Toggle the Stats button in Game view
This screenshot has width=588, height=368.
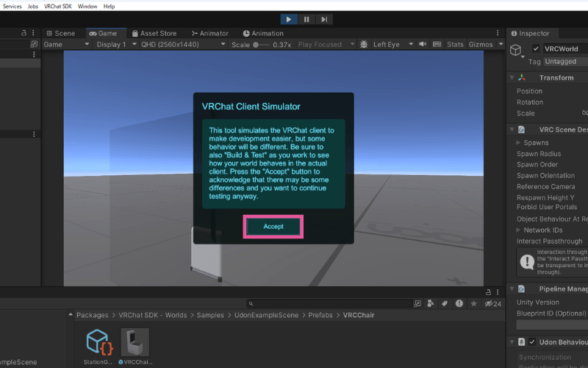455,44
